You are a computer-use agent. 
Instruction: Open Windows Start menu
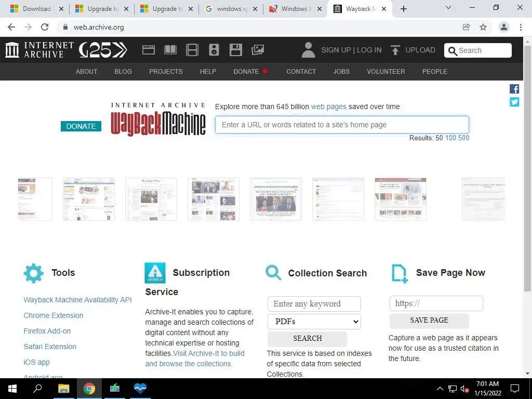(x=12, y=389)
